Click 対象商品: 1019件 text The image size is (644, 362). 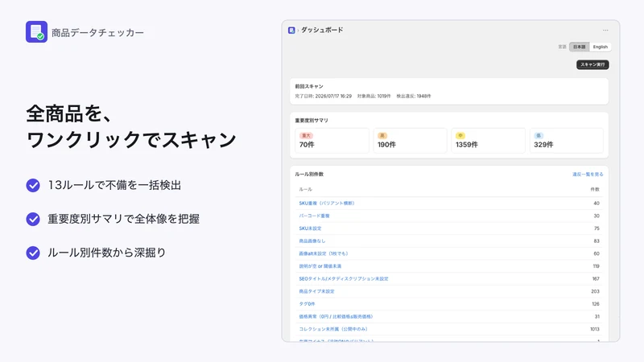click(x=374, y=96)
